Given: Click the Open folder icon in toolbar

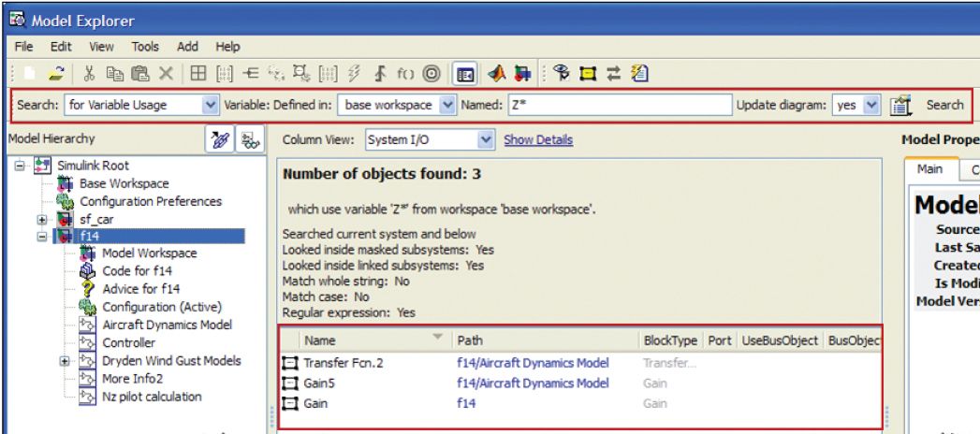Looking at the screenshot, I should [x=57, y=73].
